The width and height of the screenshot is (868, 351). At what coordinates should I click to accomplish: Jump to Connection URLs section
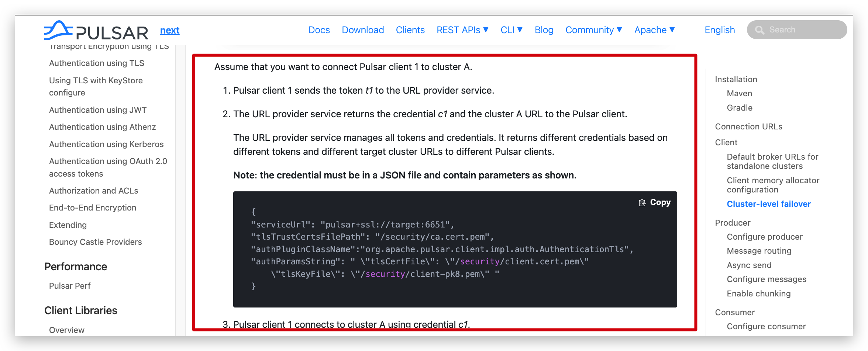(748, 126)
